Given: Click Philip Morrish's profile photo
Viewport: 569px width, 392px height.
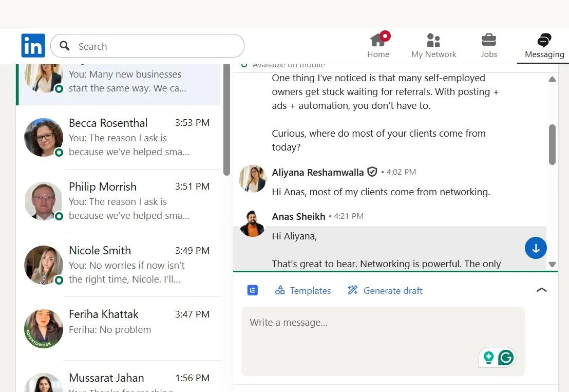Looking at the screenshot, I should [x=44, y=201].
